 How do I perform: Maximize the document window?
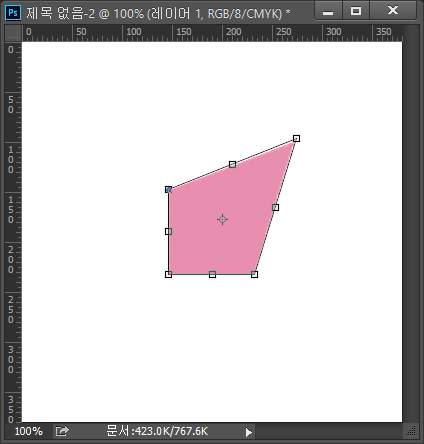(x=356, y=11)
